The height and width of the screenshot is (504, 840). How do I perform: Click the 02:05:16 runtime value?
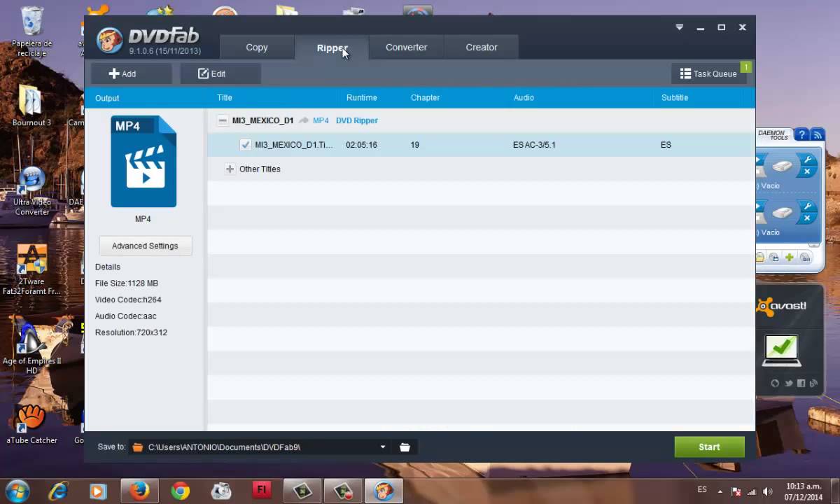(362, 145)
